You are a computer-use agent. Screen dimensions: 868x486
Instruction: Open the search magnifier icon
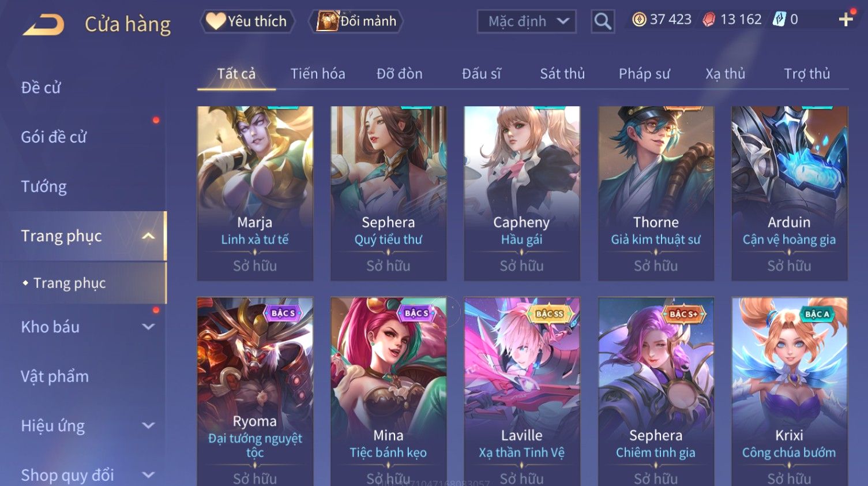[603, 21]
